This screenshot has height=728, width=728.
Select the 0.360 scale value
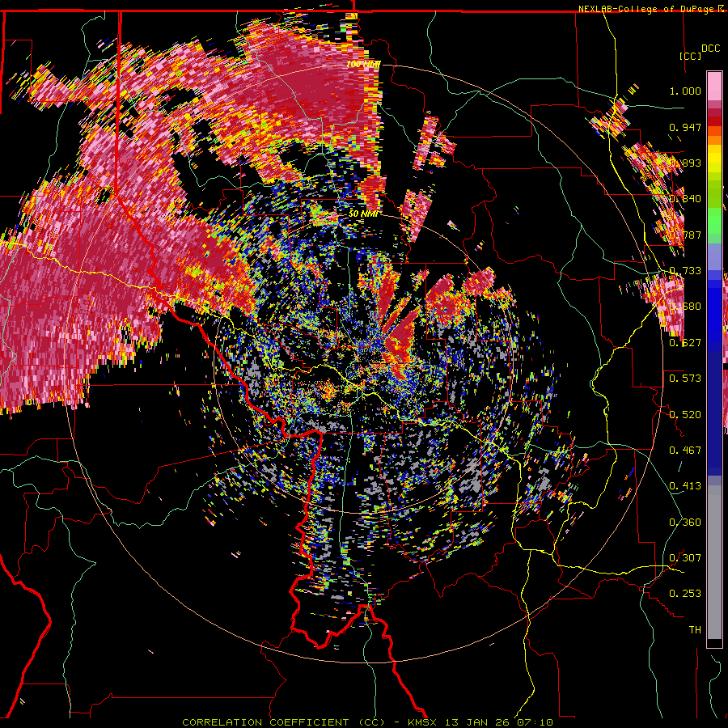[x=685, y=523]
